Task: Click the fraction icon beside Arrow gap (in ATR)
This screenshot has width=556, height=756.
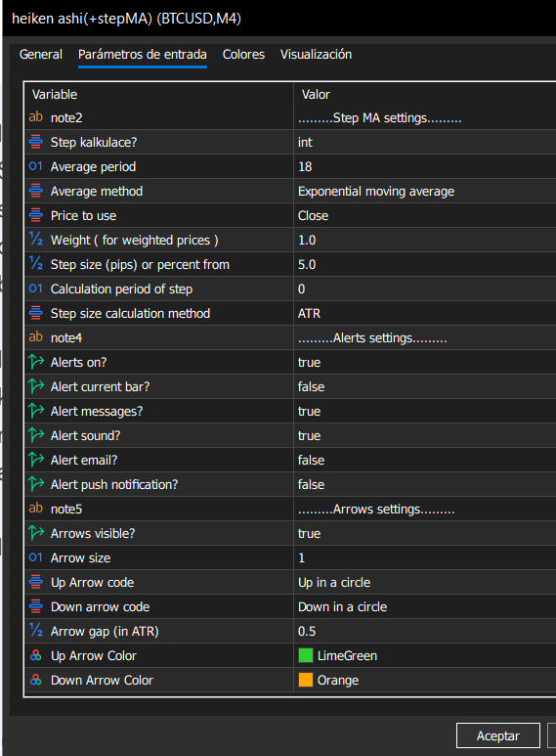Action: coord(35,631)
